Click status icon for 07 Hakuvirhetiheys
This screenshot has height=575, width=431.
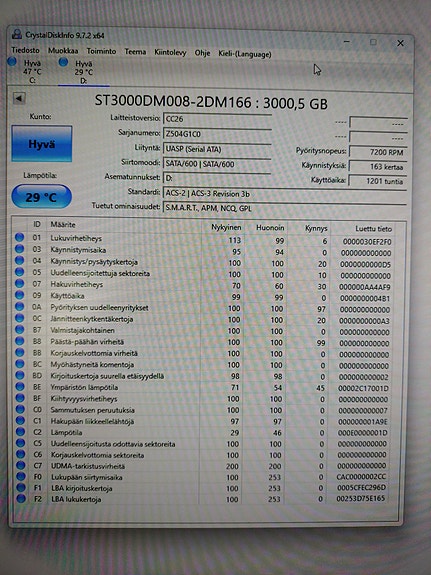(x=19, y=283)
